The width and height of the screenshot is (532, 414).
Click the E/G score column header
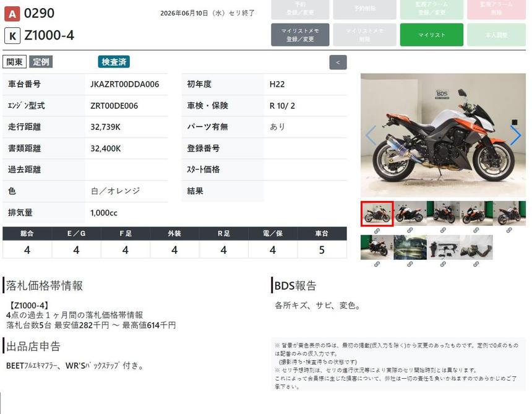click(x=76, y=233)
